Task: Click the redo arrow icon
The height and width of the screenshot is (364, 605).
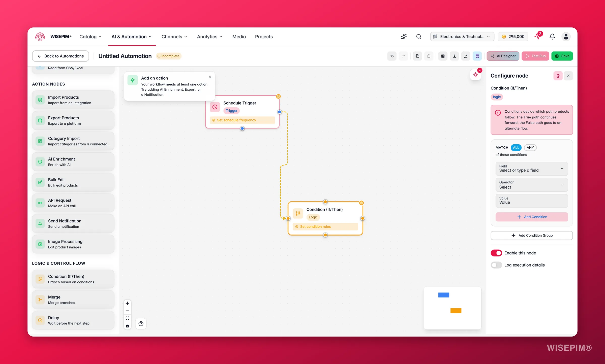Action: click(x=403, y=56)
